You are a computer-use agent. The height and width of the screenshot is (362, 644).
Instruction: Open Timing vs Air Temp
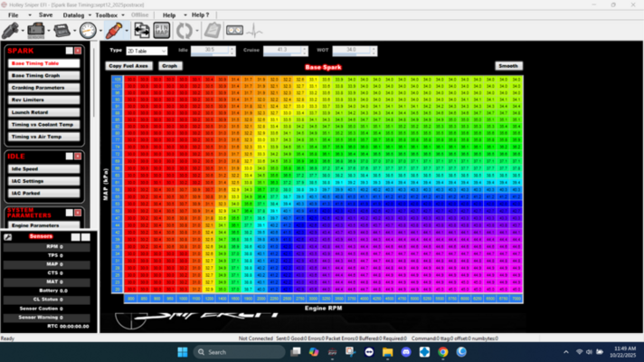click(43, 137)
